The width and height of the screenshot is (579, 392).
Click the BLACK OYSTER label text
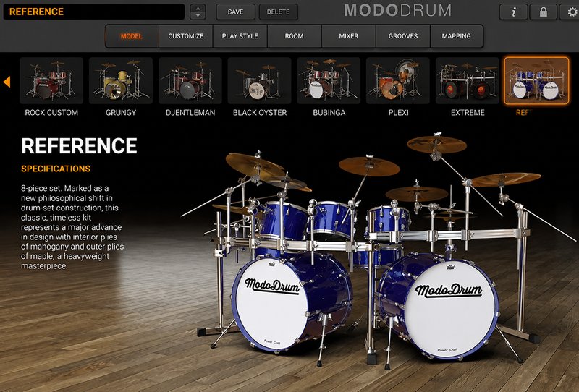[260, 113]
